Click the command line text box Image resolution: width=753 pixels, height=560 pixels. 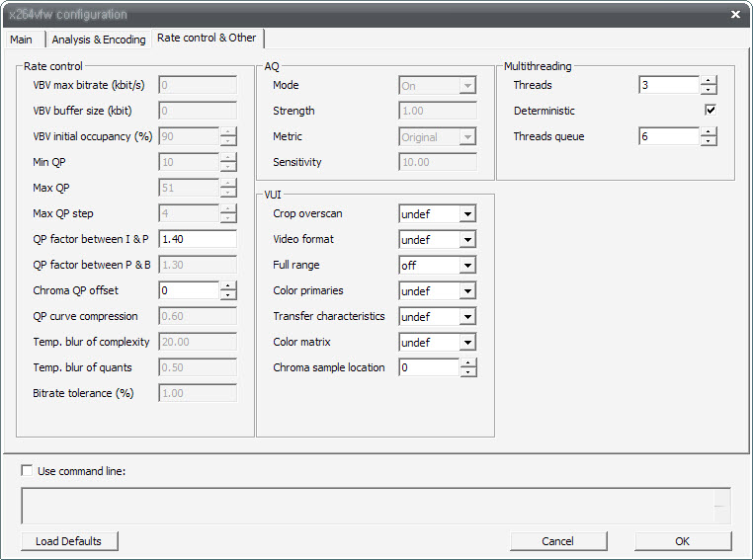tap(376, 506)
